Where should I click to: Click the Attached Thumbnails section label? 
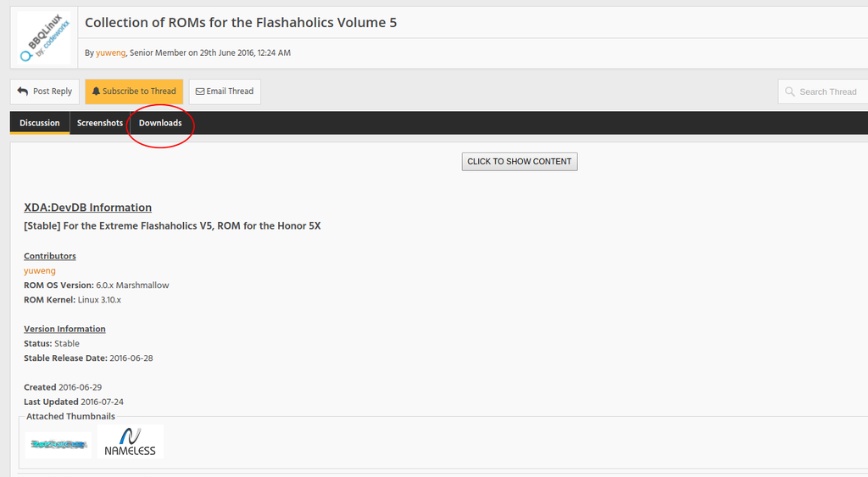pos(70,417)
